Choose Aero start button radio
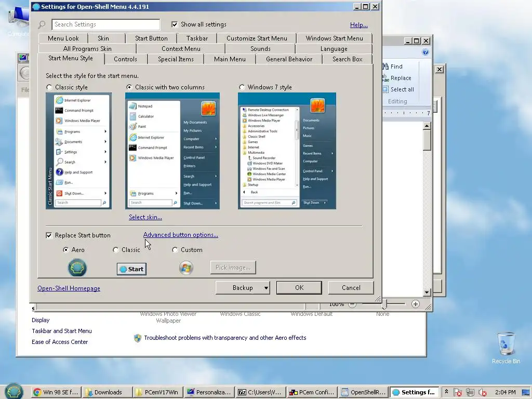532x399 pixels. (66, 250)
